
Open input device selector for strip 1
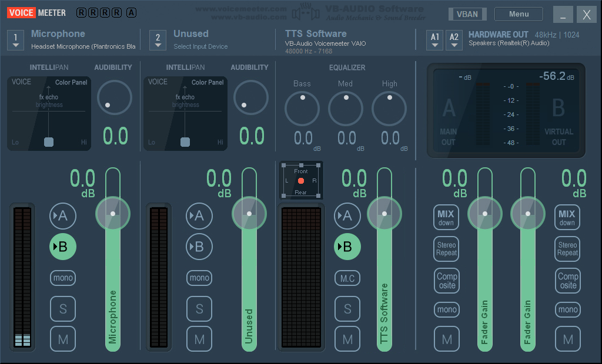[x=15, y=39]
